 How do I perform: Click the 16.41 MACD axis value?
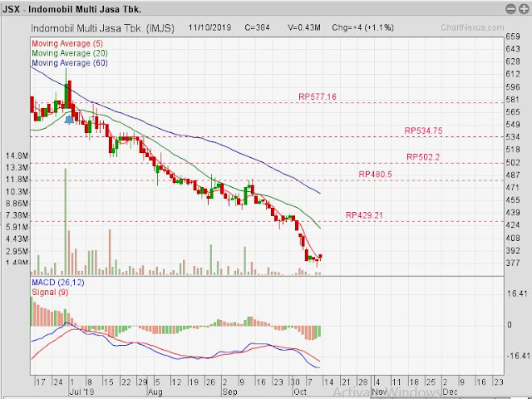pyautogui.click(x=517, y=293)
